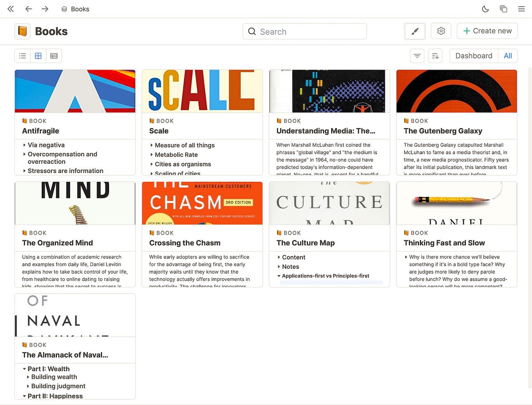Image resolution: width=532 pixels, height=405 pixels.
Task: Go back with the left arrow
Action: click(29, 9)
